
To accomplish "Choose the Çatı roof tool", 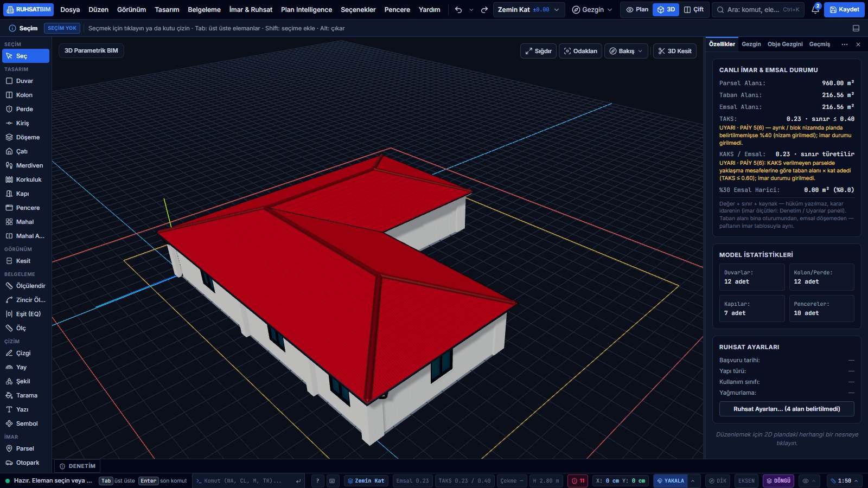I will pyautogui.click(x=25, y=151).
